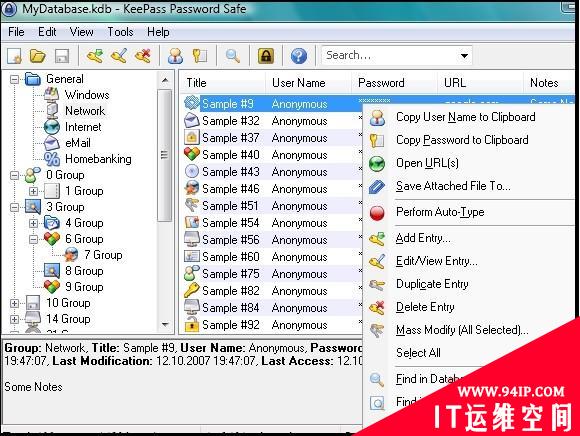Sort by the User Name column header

(x=308, y=83)
